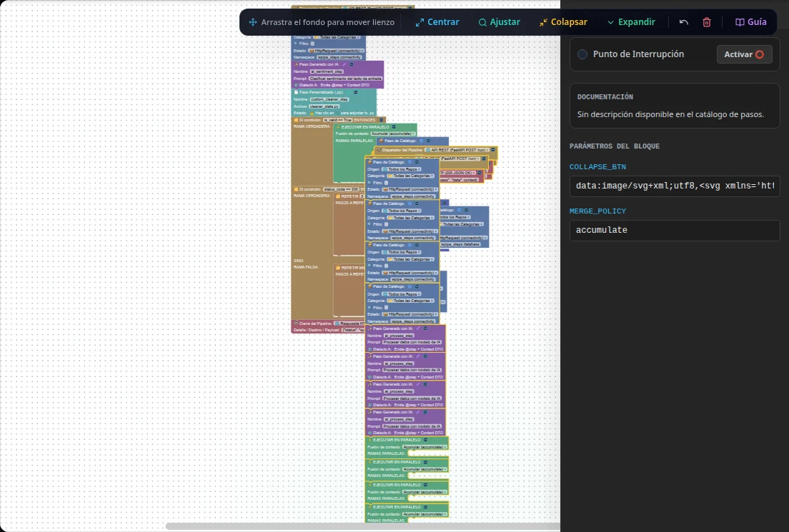This screenshot has width=789, height=532.
Task: Click the COLLAPSE_BTN parameter input field
Action: [x=675, y=186]
